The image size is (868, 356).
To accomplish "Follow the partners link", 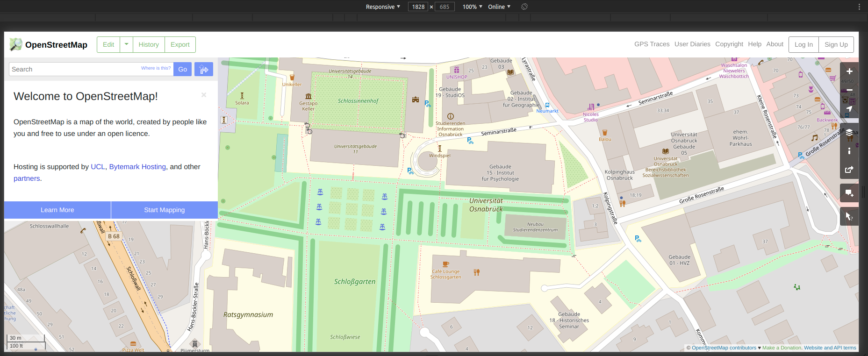I will click(x=27, y=178).
